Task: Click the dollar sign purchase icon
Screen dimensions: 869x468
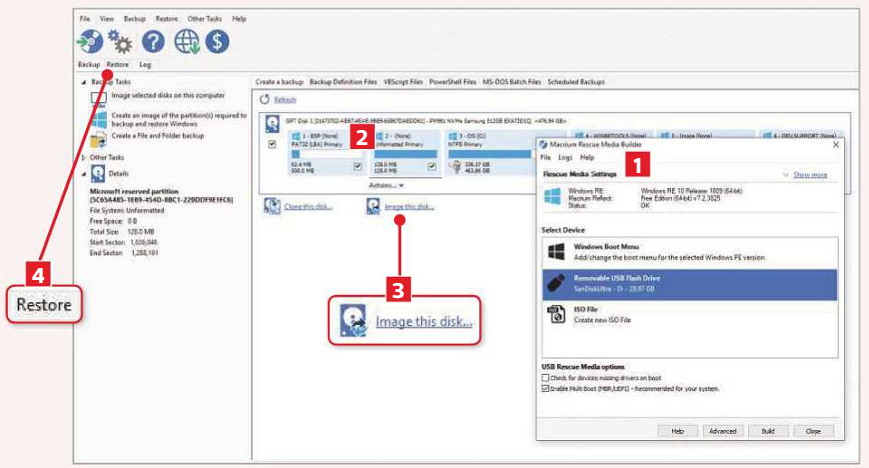Action: click(x=217, y=42)
